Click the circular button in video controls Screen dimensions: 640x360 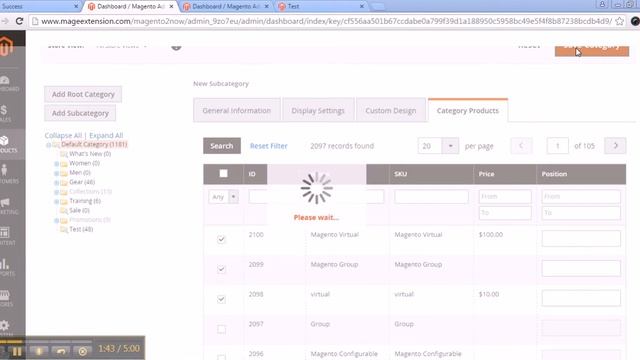click(x=83, y=351)
